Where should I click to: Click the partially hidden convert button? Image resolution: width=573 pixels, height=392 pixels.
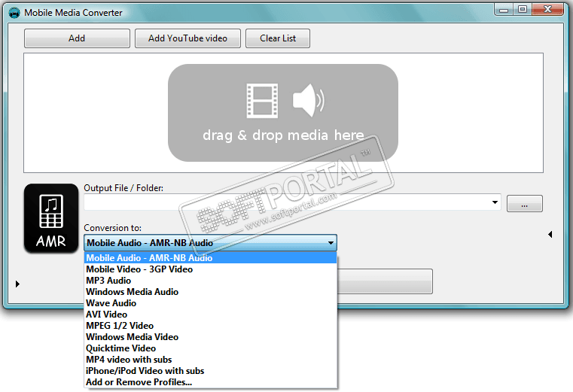pos(385,281)
